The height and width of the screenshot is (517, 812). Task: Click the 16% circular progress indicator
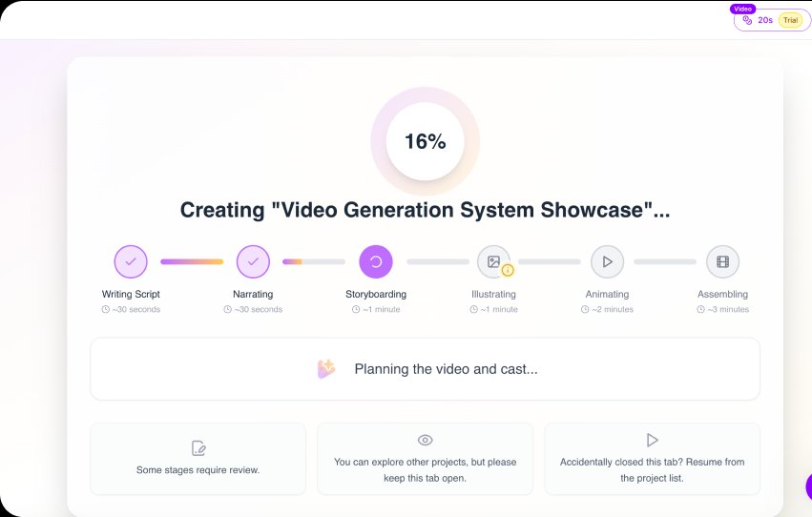(425, 141)
